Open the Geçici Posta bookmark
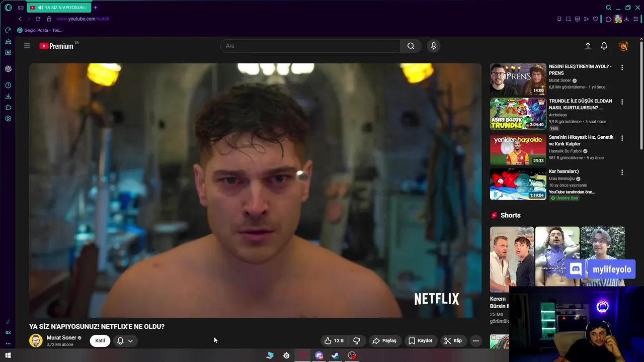 [40, 30]
